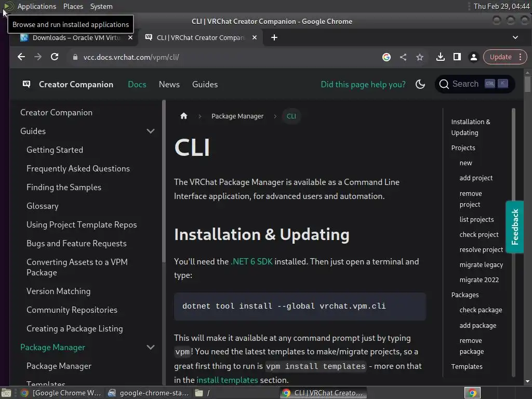532x399 pixels.
Task: Click the padlock site info icon
Action: pos(75,57)
